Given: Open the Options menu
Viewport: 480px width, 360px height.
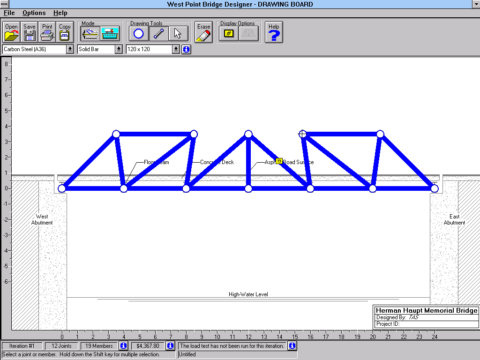Looking at the screenshot, I should pyautogui.click(x=34, y=13).
